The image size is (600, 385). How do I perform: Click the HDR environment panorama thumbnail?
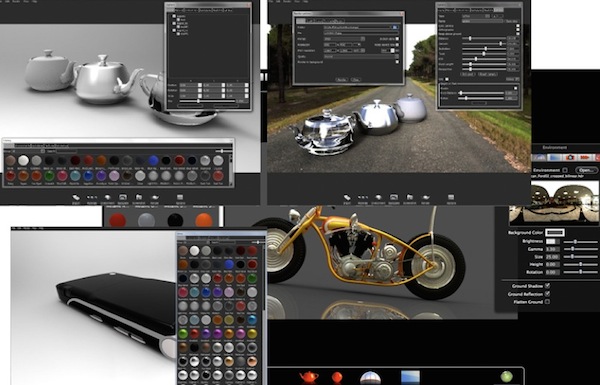tap(554, 204)
